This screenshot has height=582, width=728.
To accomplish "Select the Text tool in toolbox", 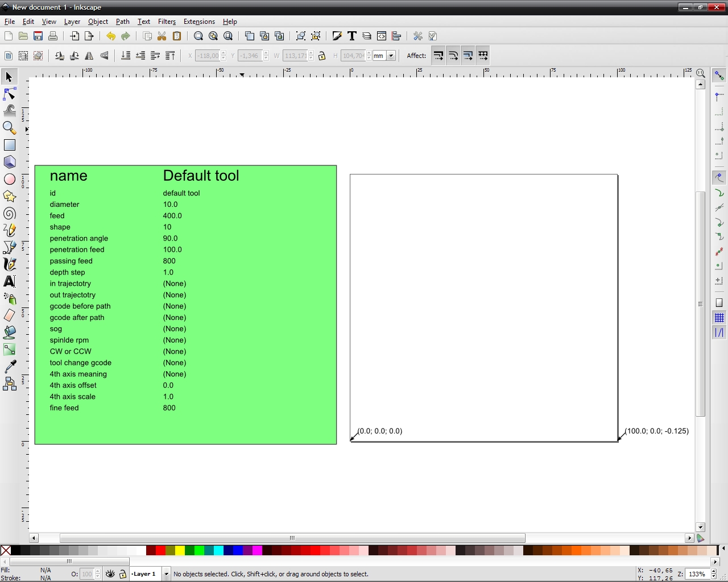I will pyautogui.click(x=9, y=281).
